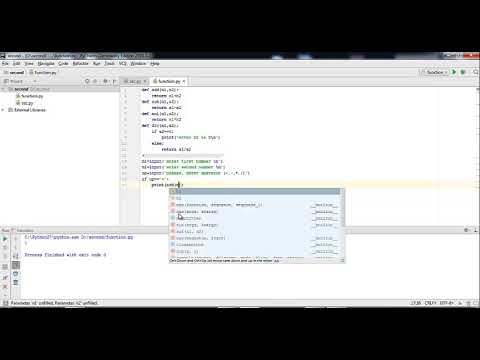The width and height of the screenshot is (480, 360).
Task: Expand the External Libraries tree node
Action: (x=3, y=110)
